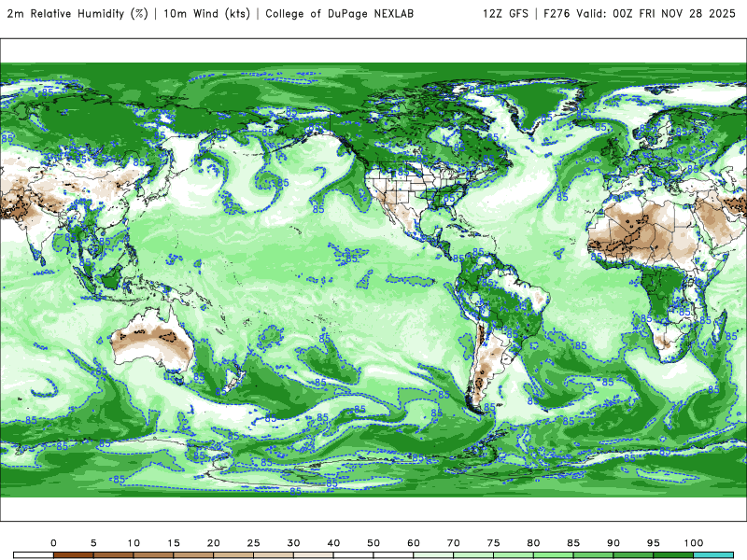Click the legend label '20'
The height and width of the screenshot is (560, 747).
tap(214, 543)
